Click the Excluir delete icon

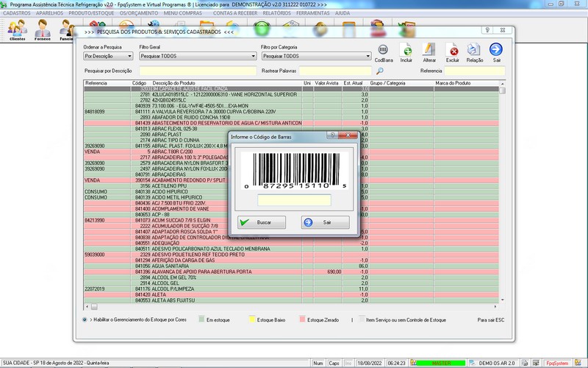(453, 51)
